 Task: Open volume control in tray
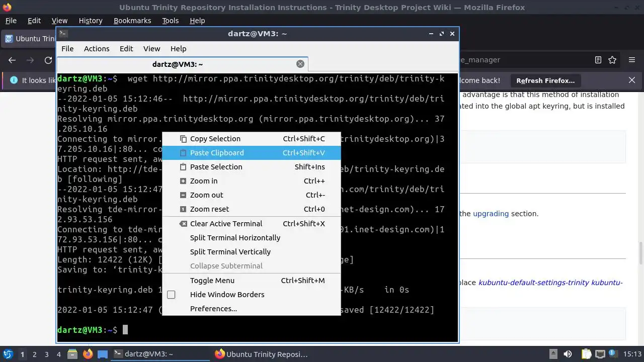pos(568,354)
